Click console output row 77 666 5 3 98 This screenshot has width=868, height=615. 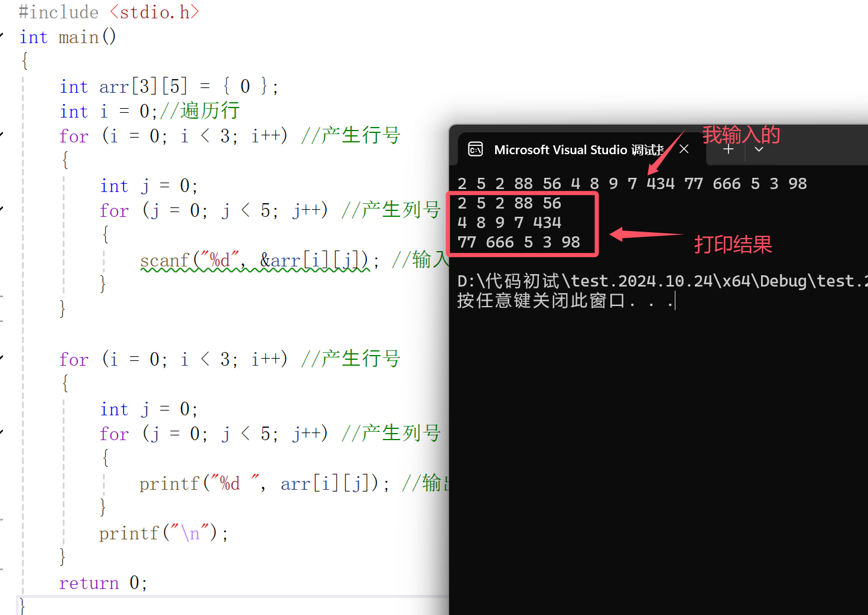pyautogui.click(x=519, y=242)
